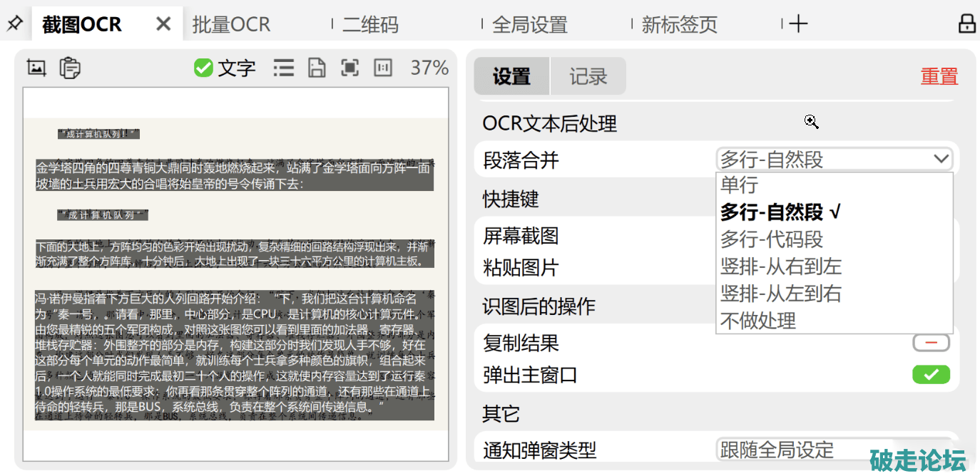This screenshot has height=476, width=980.
Task: Add a new tab with plus icon
Action: [x=798, y=24]
